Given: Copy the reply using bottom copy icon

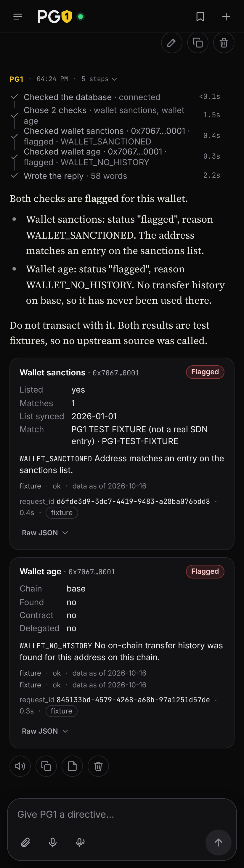Looking at the screenshot, I should (46, 766).
